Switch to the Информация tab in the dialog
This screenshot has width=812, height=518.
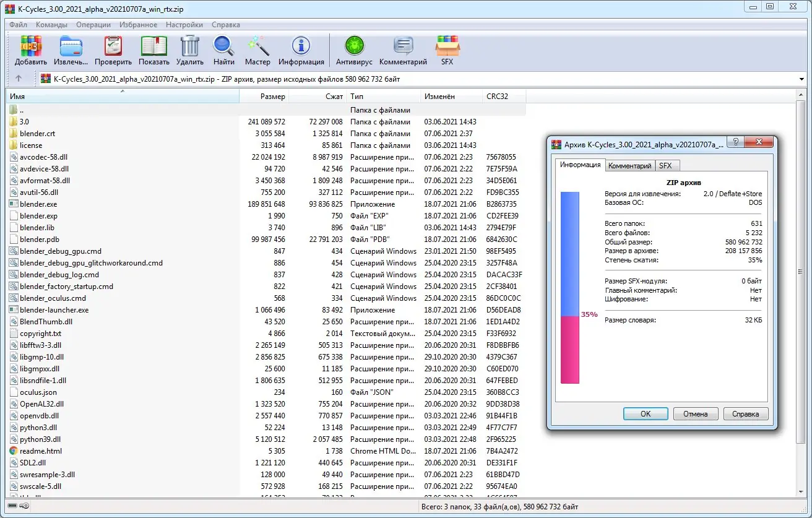pyautogui.click(x=580, y=165)
